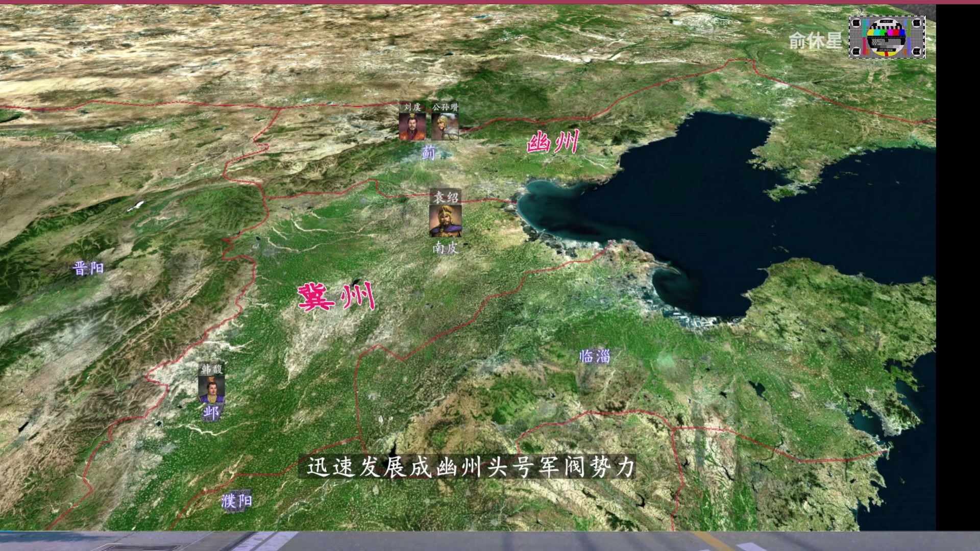This screenshot has height=551, width=980.
Task: Click the 俞休星 watermark text
Action: point(815,41)
